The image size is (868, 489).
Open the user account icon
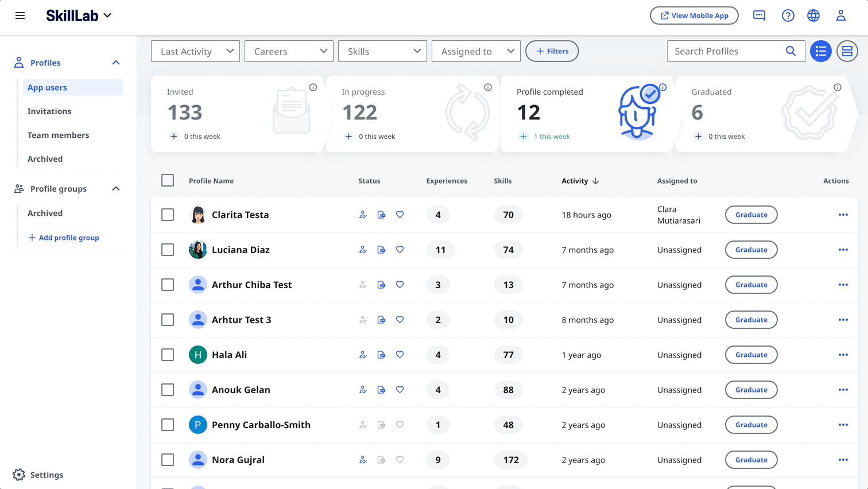click(x=840, y=15)
